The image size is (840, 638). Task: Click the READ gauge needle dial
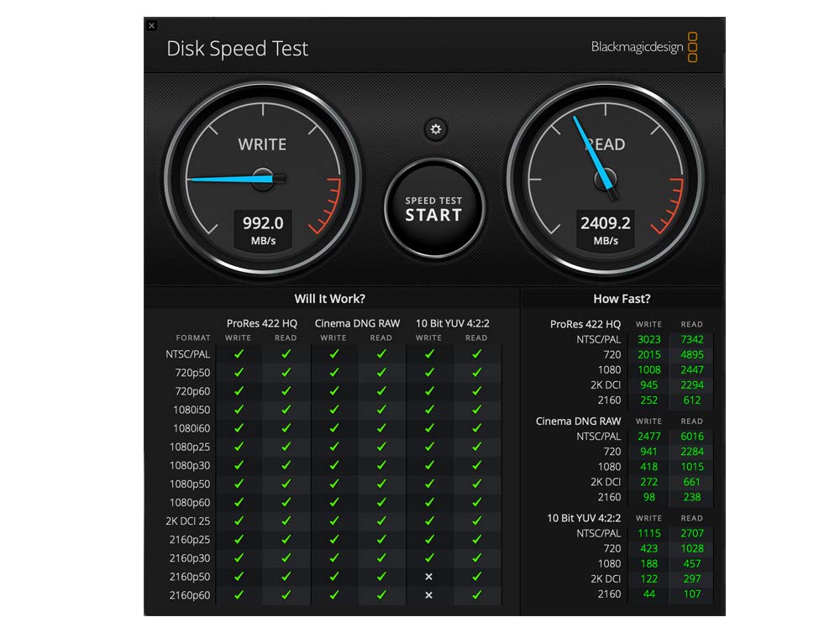point(606,180)
